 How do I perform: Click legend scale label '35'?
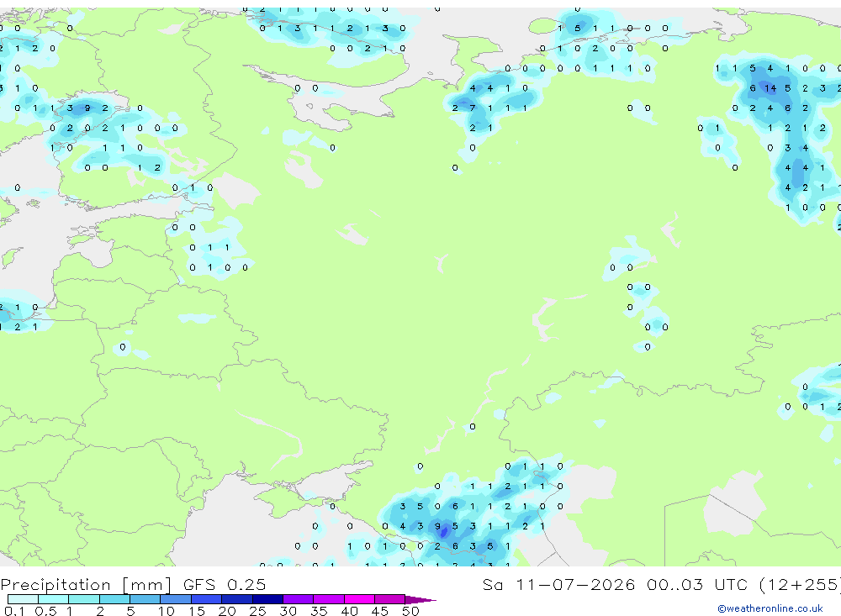coord(319,611)
